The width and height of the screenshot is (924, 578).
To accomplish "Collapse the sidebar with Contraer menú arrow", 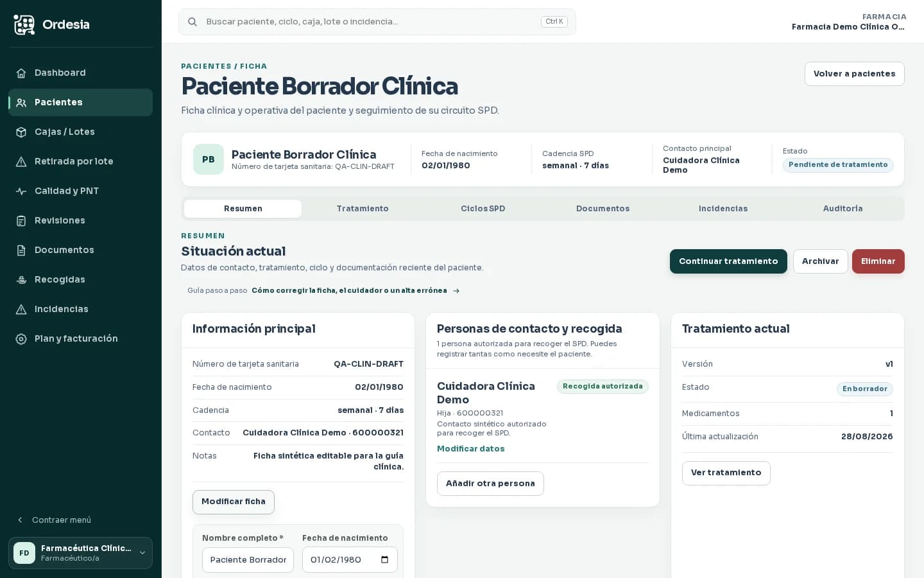I will coord(20,520).
